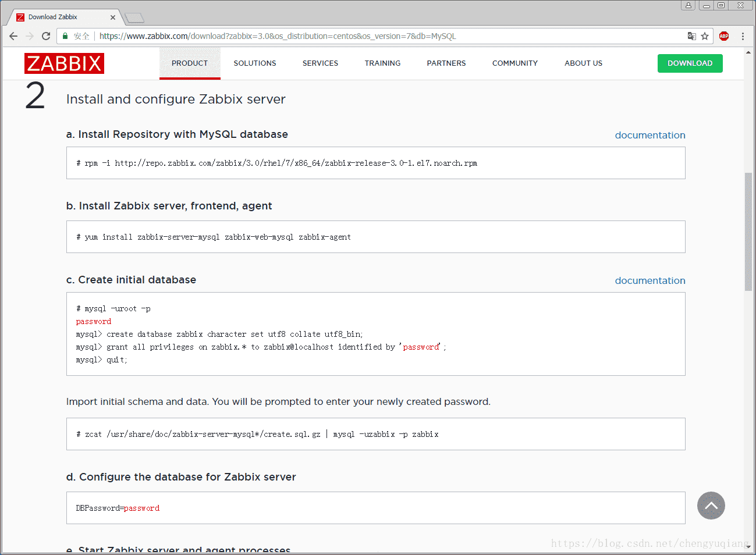Click heading 'c. Create initial database'

[x=131, y=280]
